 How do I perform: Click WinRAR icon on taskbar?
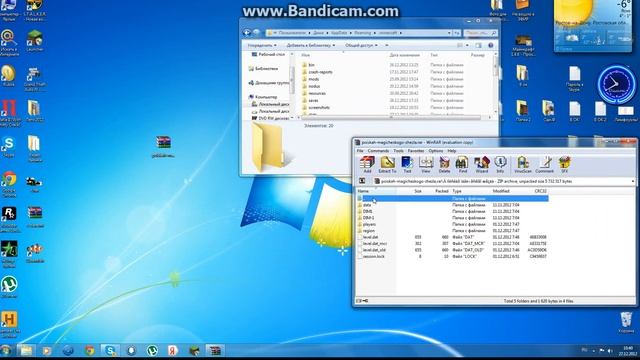coord(215,350)
